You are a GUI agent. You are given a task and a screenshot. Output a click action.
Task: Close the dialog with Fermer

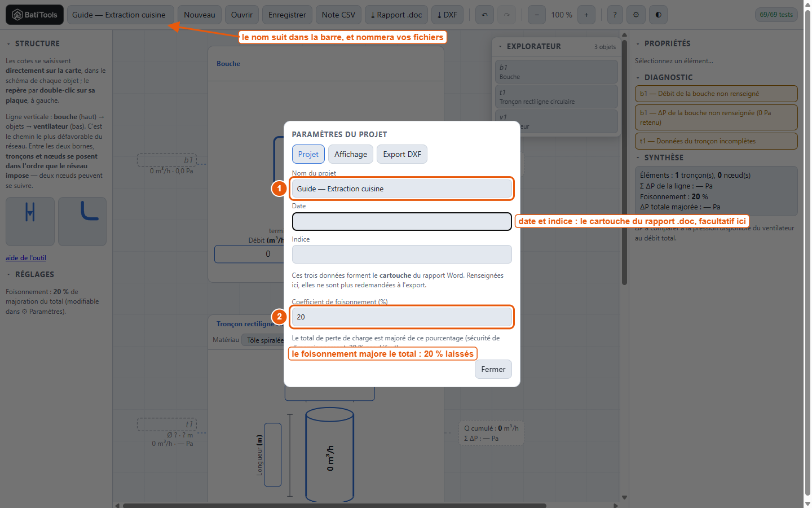pyautogui.click(x=493, y=369)
